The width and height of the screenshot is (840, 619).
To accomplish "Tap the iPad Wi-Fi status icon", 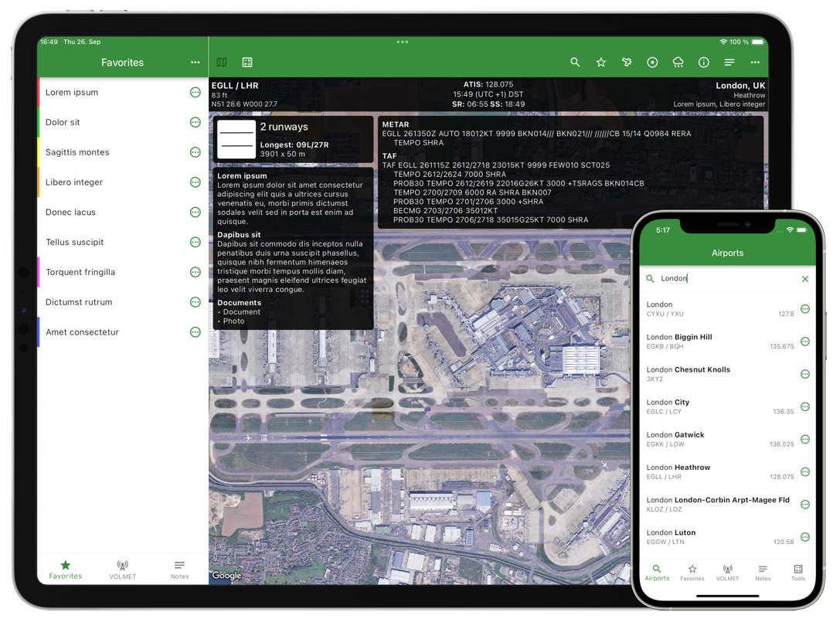I will coord(723,42).
